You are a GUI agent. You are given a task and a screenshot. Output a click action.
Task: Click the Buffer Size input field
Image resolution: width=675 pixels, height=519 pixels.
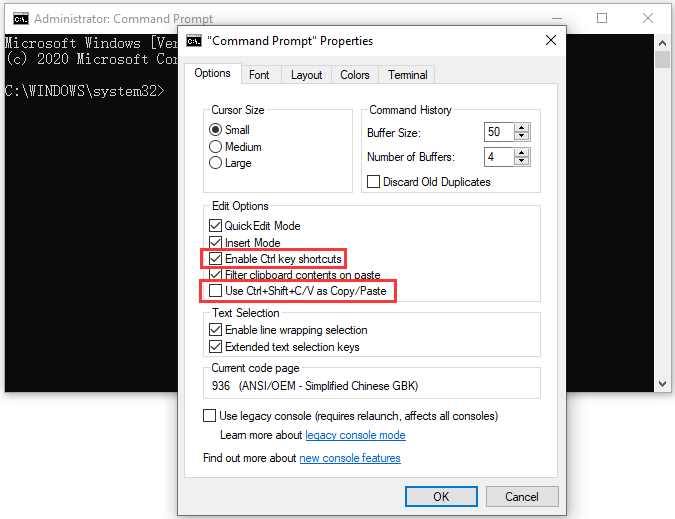(x=498, y=133)
